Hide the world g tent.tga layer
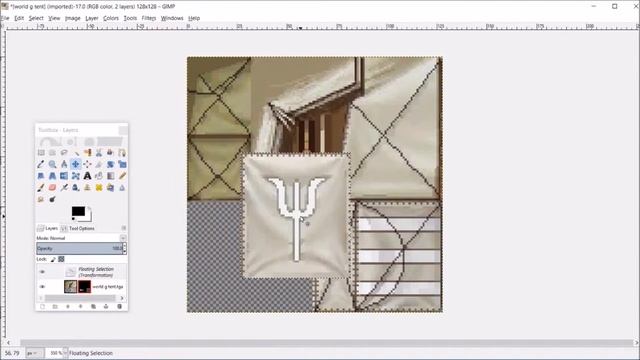This screenshot has height=360, width=640. (42, 287)
